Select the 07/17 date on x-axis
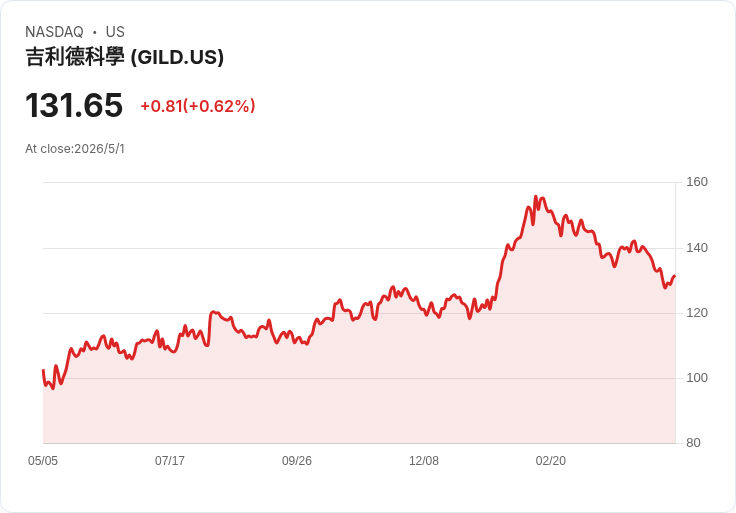736x513 pixels. pyautogui.click(x=169, y=460)
